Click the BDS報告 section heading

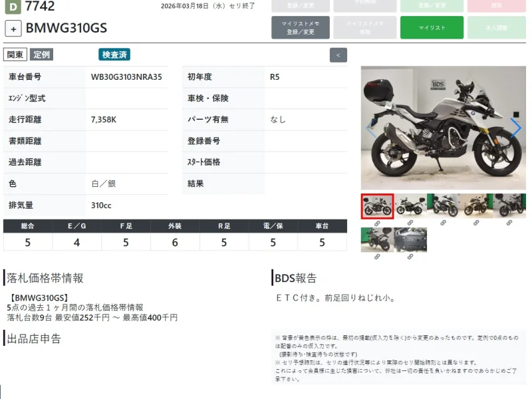(295, 278)
